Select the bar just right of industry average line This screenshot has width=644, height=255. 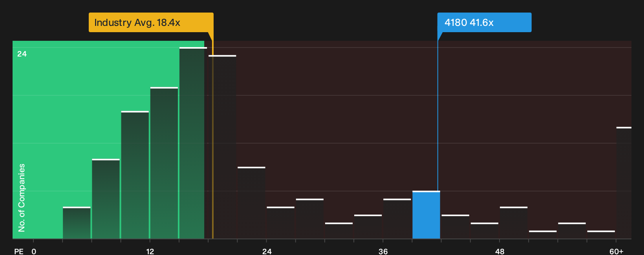[222, 147]
